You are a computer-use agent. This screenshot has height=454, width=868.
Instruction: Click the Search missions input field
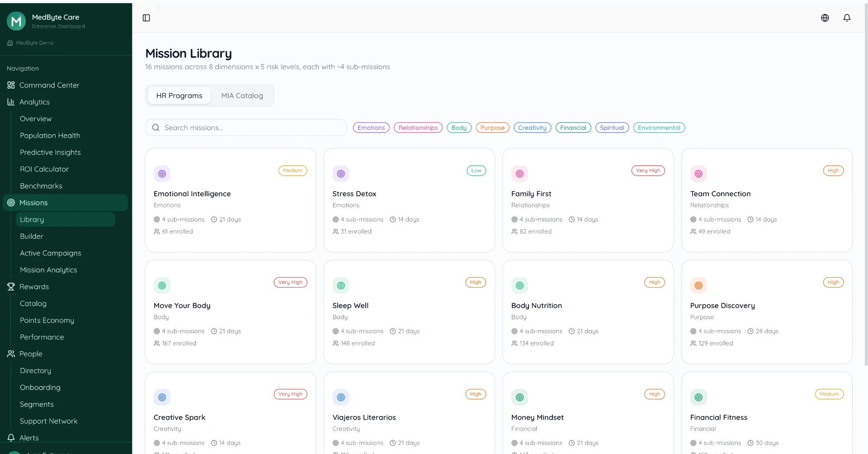coord(246,128)
